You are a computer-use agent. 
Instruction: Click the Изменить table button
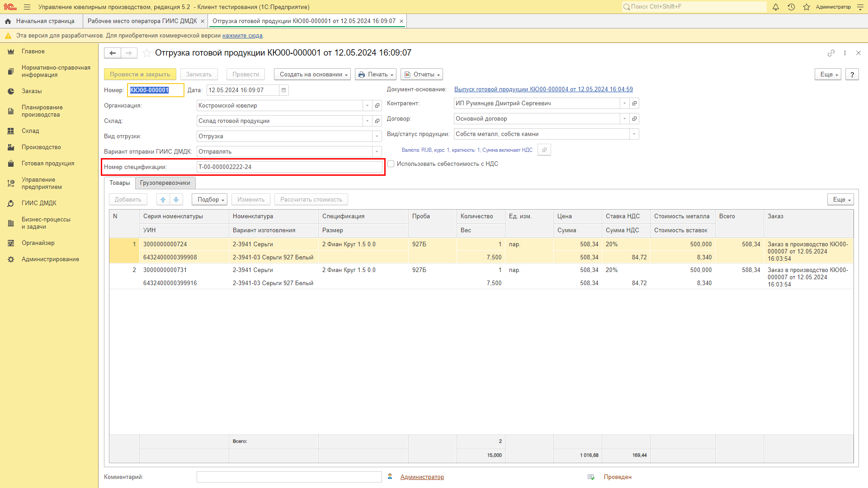tap(251, 199)
